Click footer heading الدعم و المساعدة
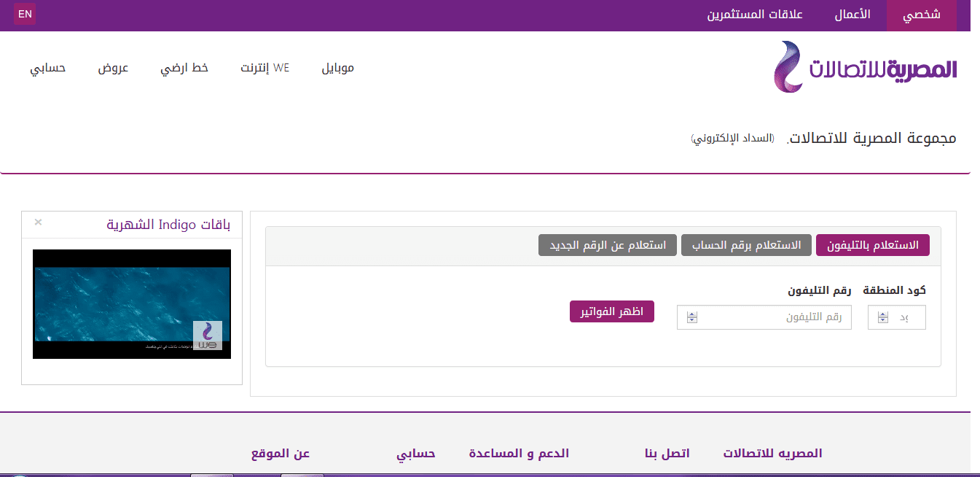The height and width of the screenshot is (477, 980). coord(519,453)
